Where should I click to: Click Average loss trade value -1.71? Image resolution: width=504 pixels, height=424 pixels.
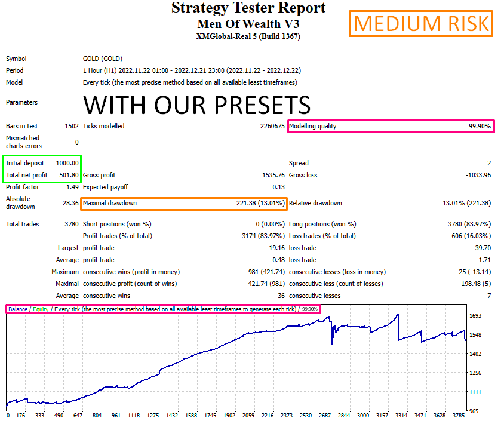(x=484, y=260)
